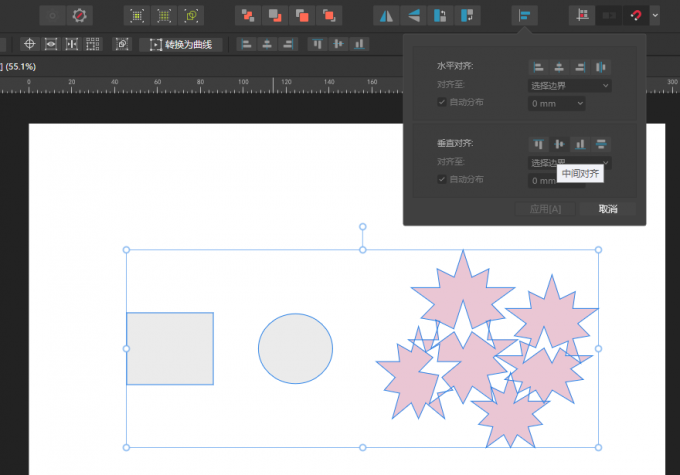This screenshot has height=475, width=680.
Task: Click the Flip Horizontal icon
Action: (386, 16)
